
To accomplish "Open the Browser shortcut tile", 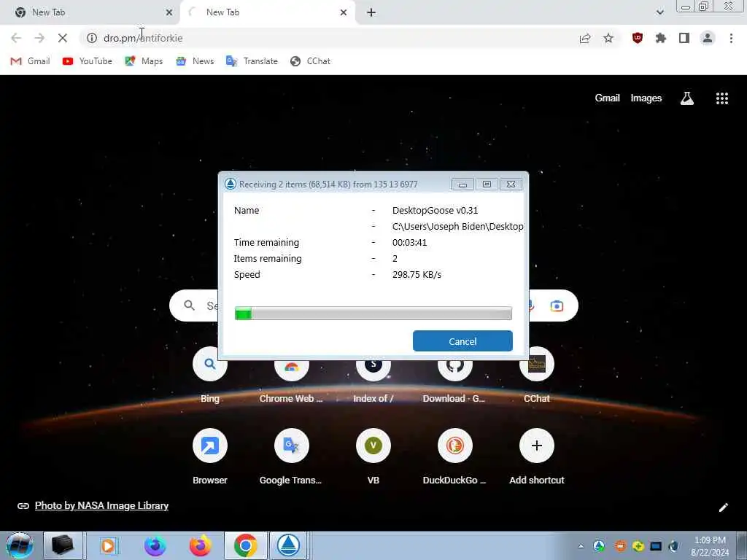I will tap(209, 456).
